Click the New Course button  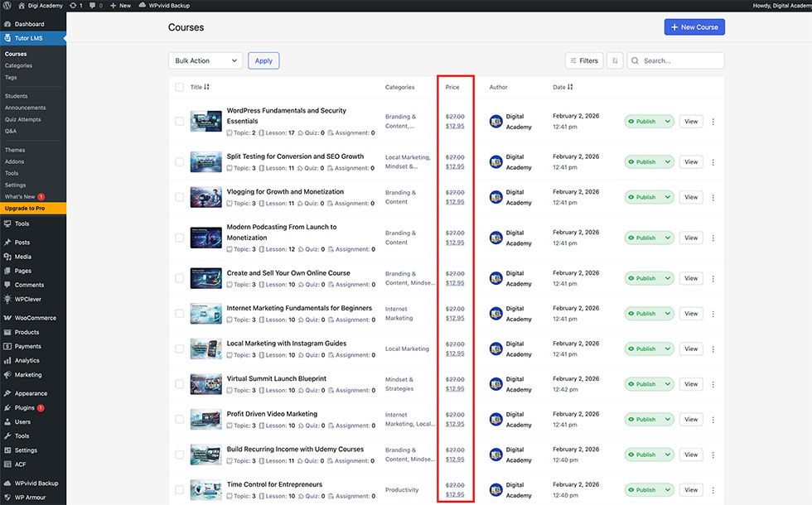[694, 27]
